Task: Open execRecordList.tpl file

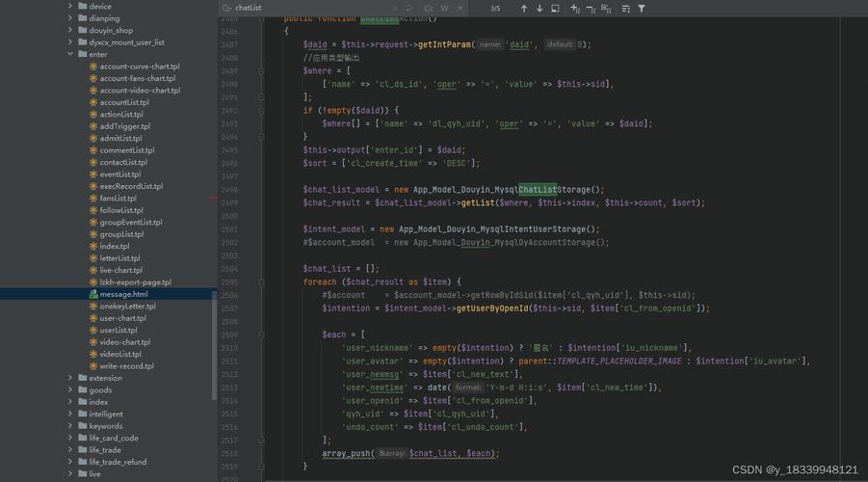Action: pyautogui.click(x=131, y=186)
